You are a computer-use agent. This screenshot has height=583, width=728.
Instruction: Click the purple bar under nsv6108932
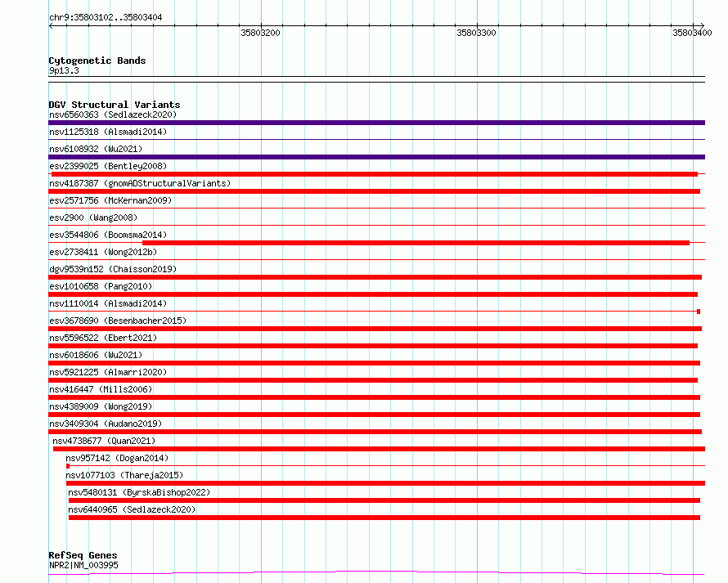376,157
